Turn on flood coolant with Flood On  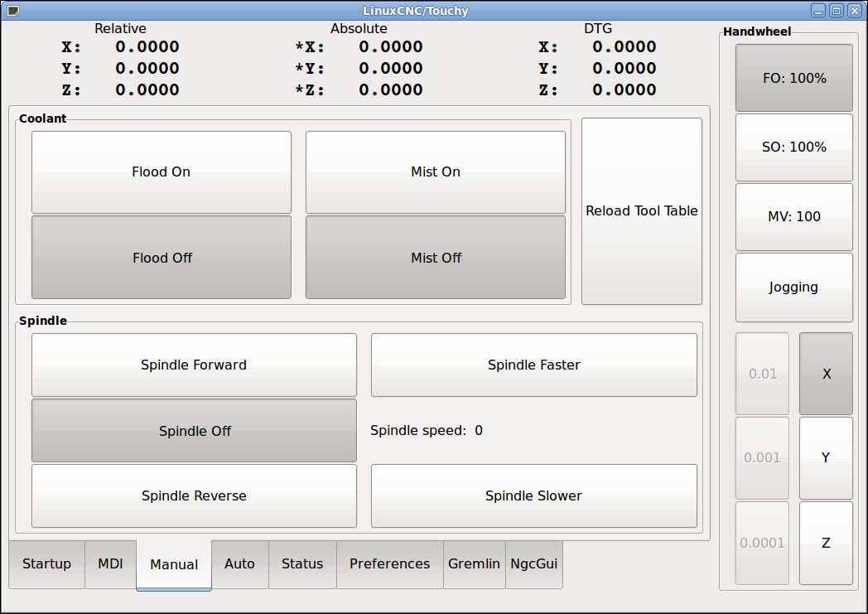click(x=161, y=172)
